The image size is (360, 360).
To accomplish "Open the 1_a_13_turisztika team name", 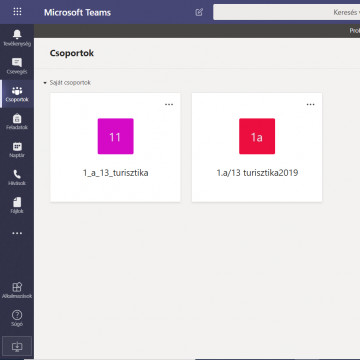I will [x=115, y=173].
